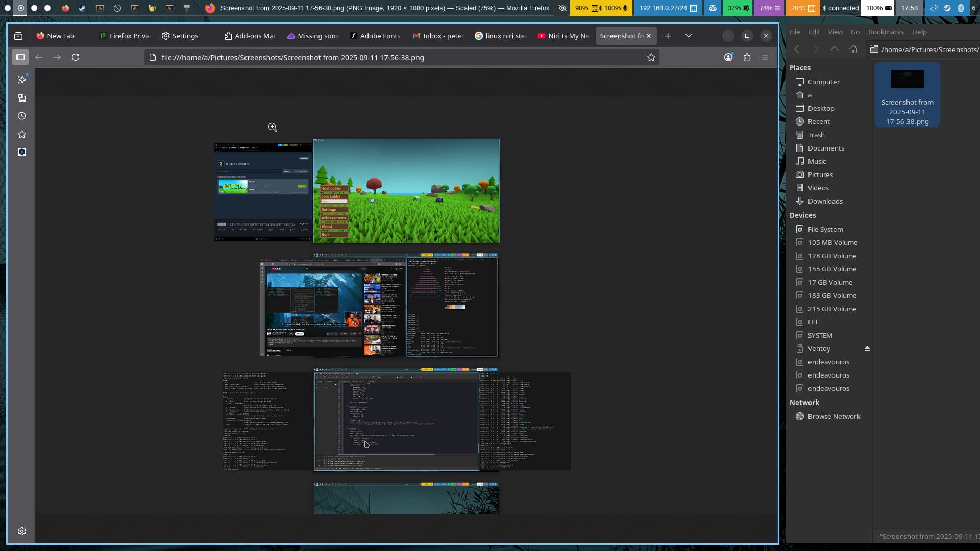Open Bookmarks star in the sidebar
980x551 pixels.
point(22,135)
